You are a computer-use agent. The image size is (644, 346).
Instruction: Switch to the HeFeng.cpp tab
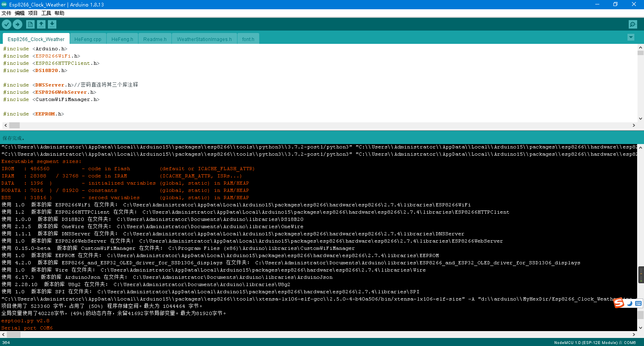[88, 39]
